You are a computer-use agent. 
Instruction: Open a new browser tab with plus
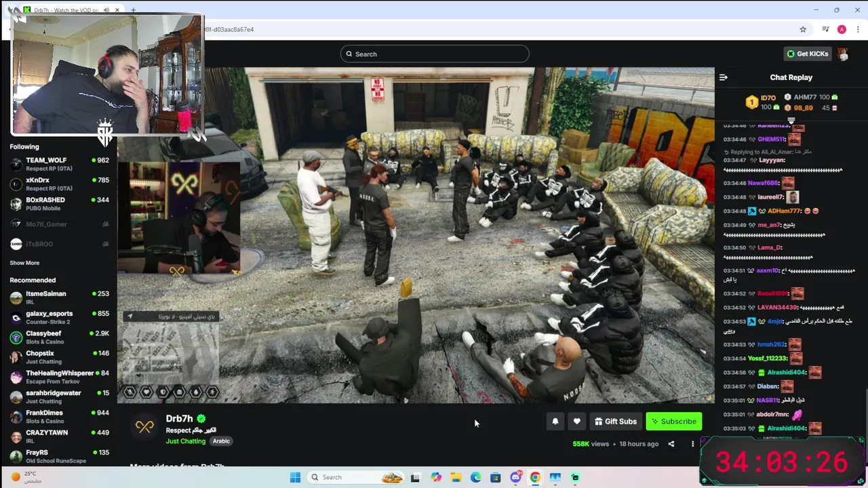point(133,10)
